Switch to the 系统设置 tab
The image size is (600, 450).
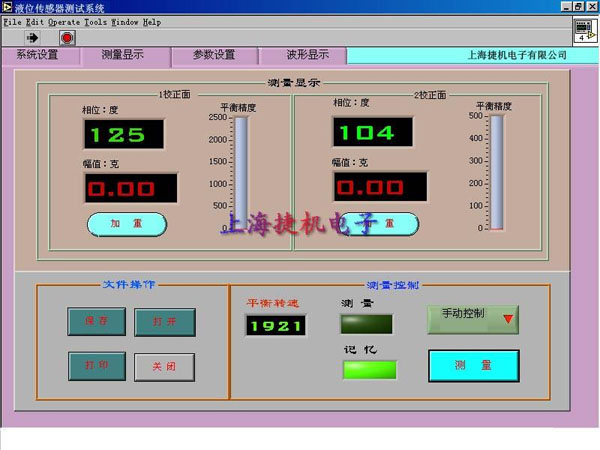tap(38, 55)
